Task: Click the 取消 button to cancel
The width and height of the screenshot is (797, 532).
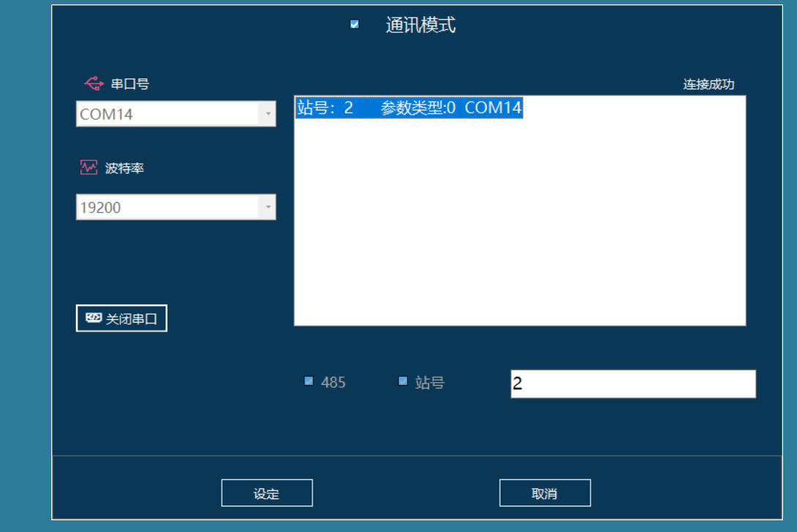Action: click(545, 493)
